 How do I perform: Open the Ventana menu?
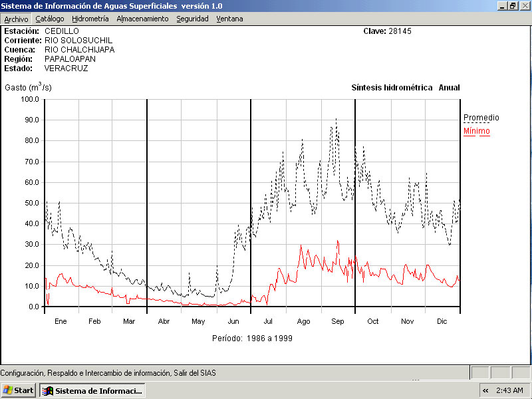click(x=229, y=19)
